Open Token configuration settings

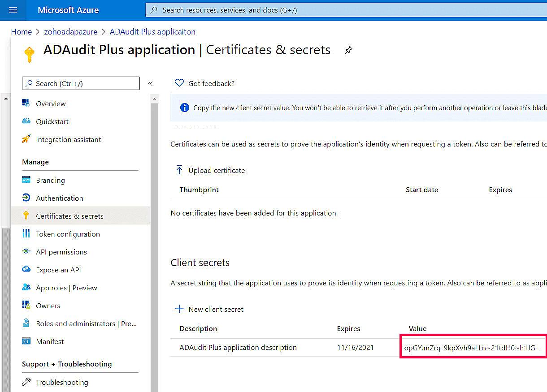pos(68,233)
